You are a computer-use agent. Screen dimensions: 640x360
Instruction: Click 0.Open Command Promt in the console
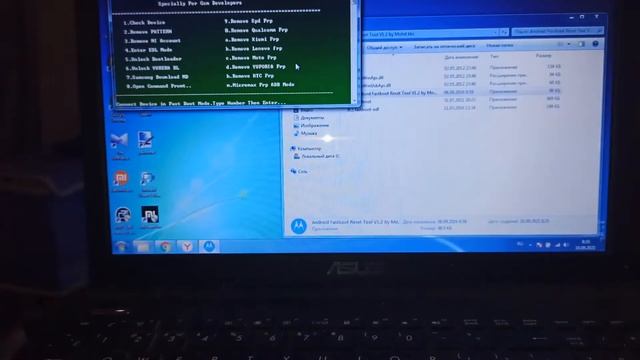point(158,86)
